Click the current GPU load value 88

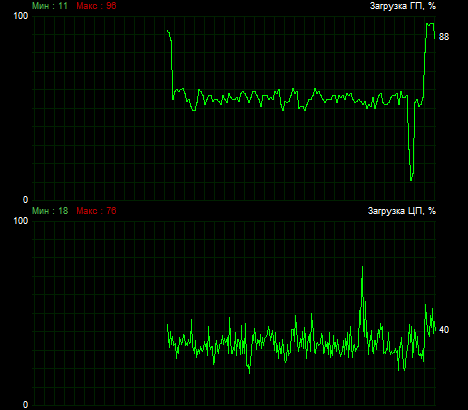click(x=444, y=37)
